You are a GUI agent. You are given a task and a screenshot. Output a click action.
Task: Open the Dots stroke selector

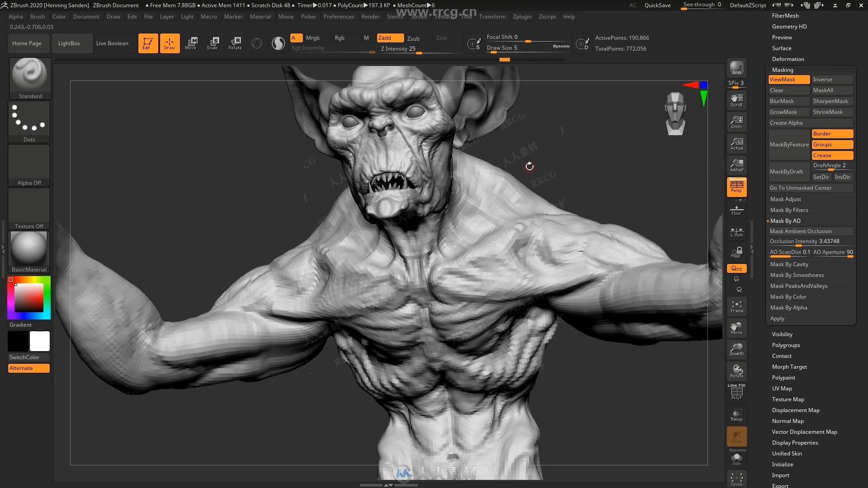click(29, 122)
